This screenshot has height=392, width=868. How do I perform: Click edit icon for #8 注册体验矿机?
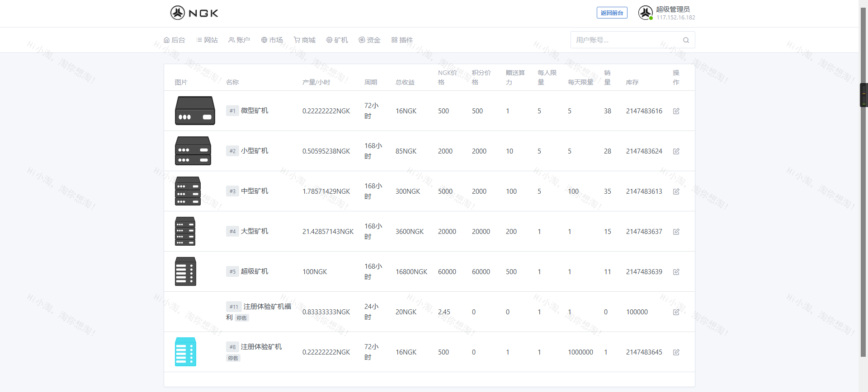676,352
